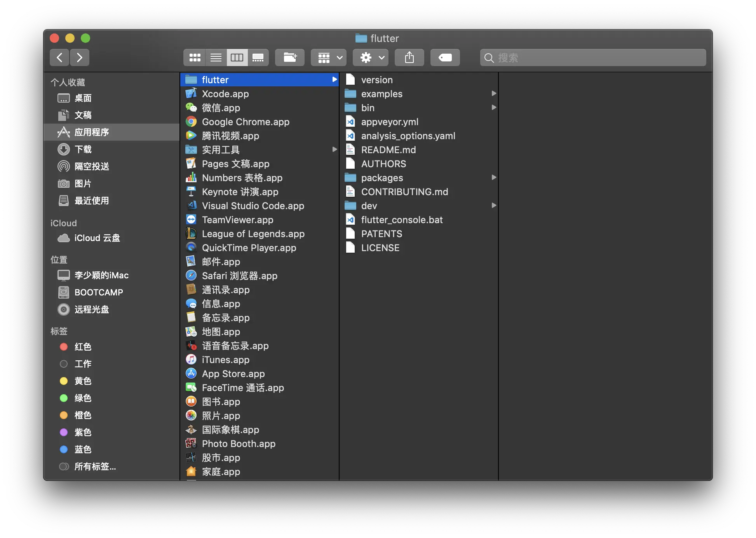
Task: Switch to icon view mode
Action: [x=195, y=58]
